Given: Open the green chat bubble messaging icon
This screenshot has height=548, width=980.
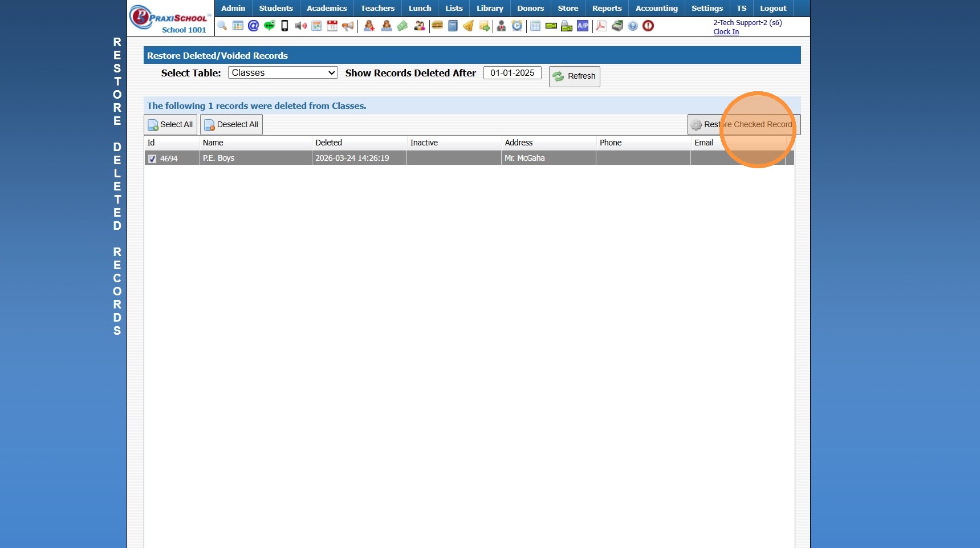Looking at the screenshot, I should (x=269, y=26).
